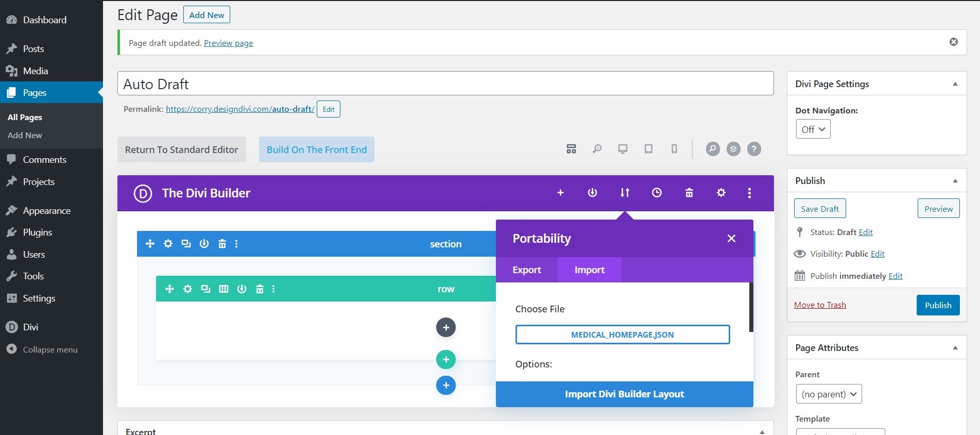This screenshot has width=980, height=435.
Task: Open Plugins in the admin menu
Action: (51, 232)
